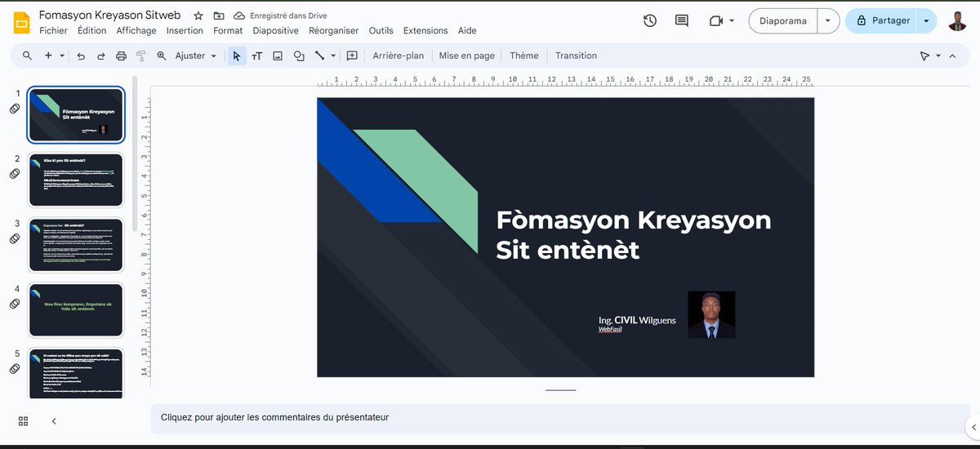Expand the line type dropdown arrow
Image resolution: width=980 pixels, height=449 pixels.
pos(333,56)
